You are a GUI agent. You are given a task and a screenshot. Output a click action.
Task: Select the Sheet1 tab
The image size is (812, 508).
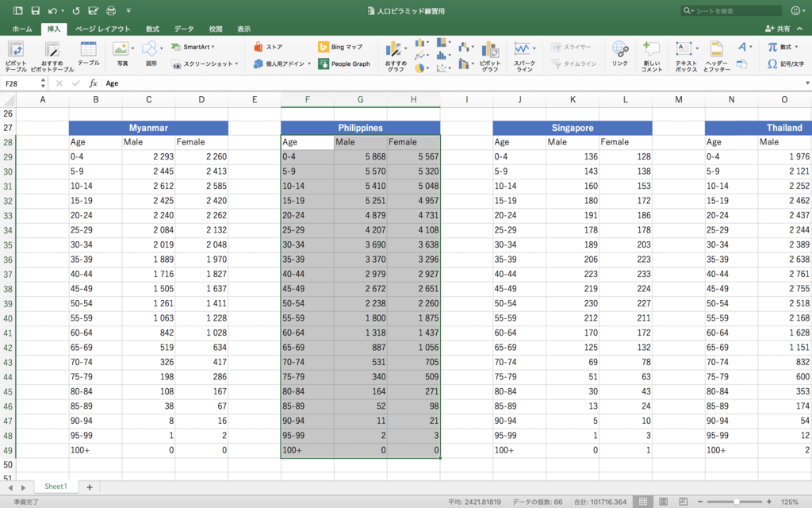pos(56,487)
